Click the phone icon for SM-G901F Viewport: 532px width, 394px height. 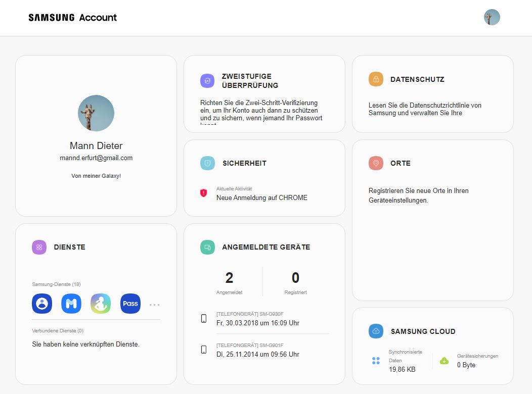point(204,350)
